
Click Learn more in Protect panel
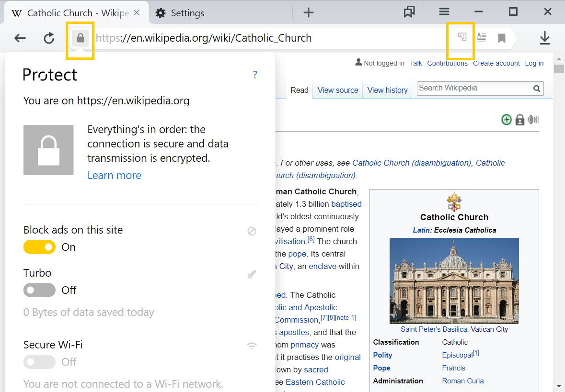point(114,175)
